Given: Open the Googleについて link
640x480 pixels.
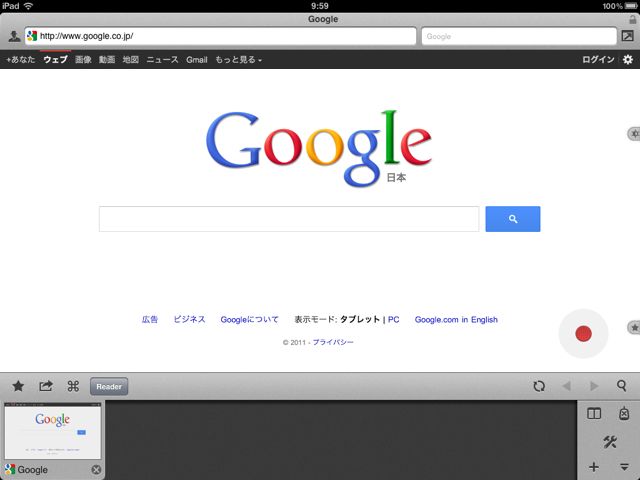Looking at the screenshot, I should tap(249, 319).
